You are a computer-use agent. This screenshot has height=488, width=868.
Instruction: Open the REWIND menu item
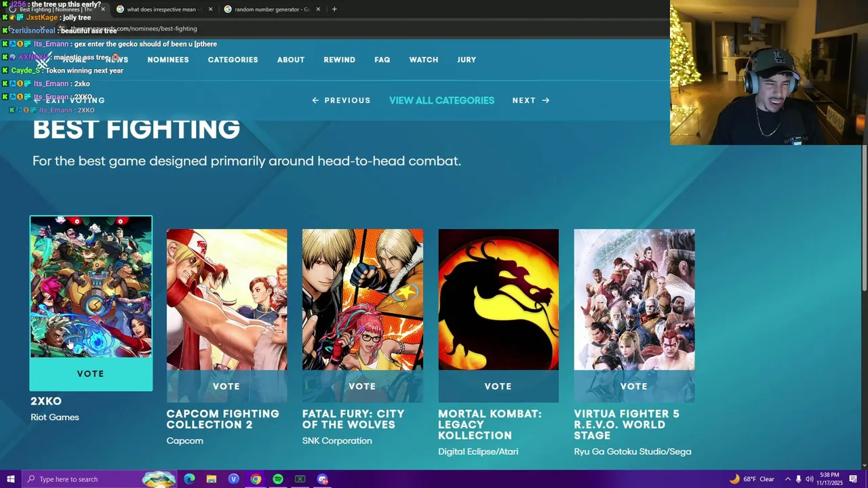pos(339,60)
